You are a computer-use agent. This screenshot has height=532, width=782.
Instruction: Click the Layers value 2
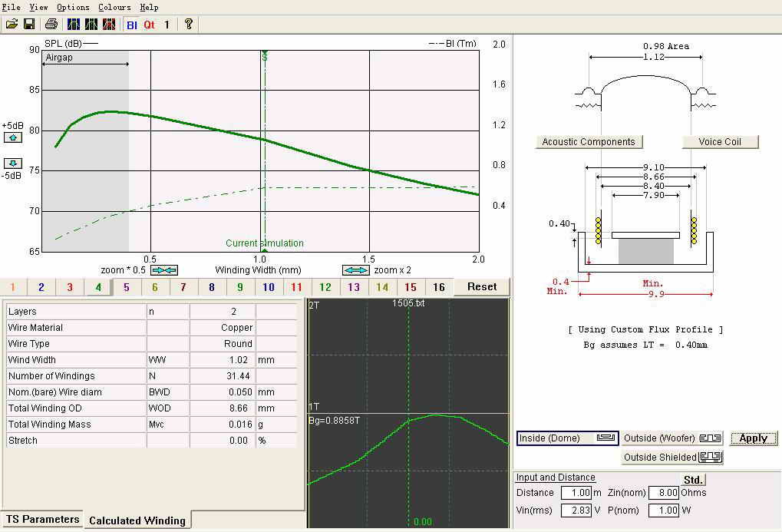(223, 312)
